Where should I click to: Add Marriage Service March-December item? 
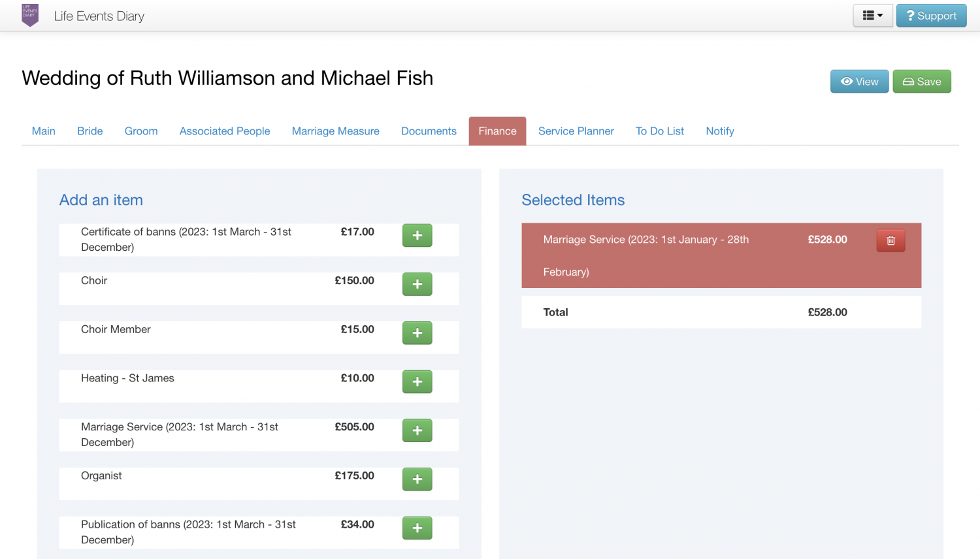[417, 430]
